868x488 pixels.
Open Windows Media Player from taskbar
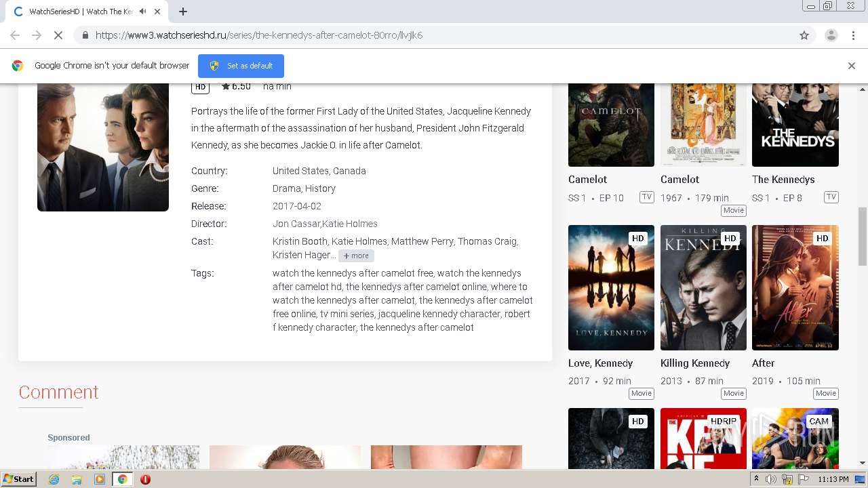click(x=100, y=479)
